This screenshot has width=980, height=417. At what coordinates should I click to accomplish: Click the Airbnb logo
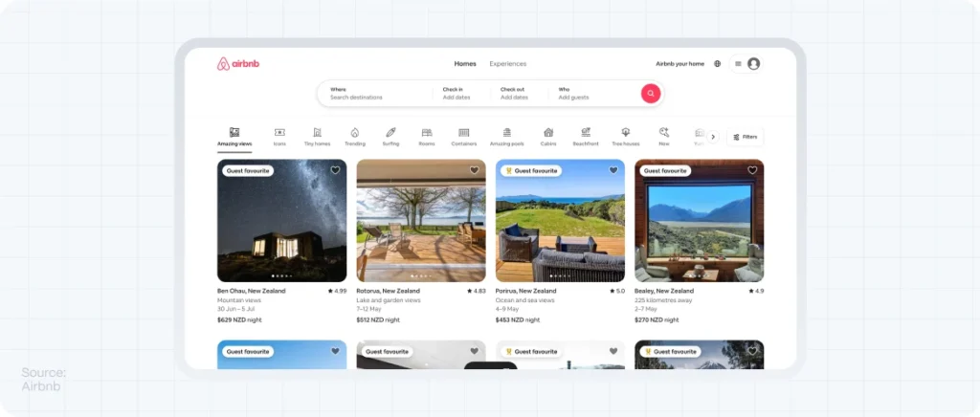(238, 64)
